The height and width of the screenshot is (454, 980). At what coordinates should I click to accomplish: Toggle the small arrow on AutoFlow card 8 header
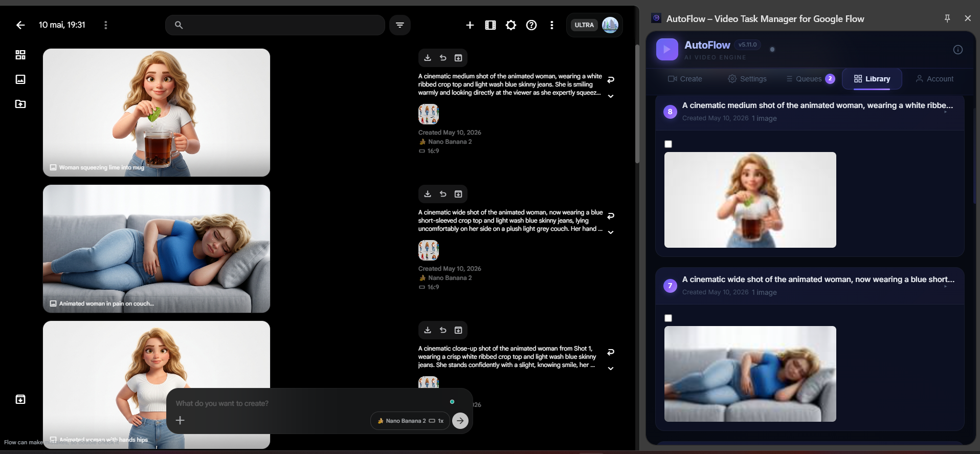pyautogui.click(x=946, y=112)
